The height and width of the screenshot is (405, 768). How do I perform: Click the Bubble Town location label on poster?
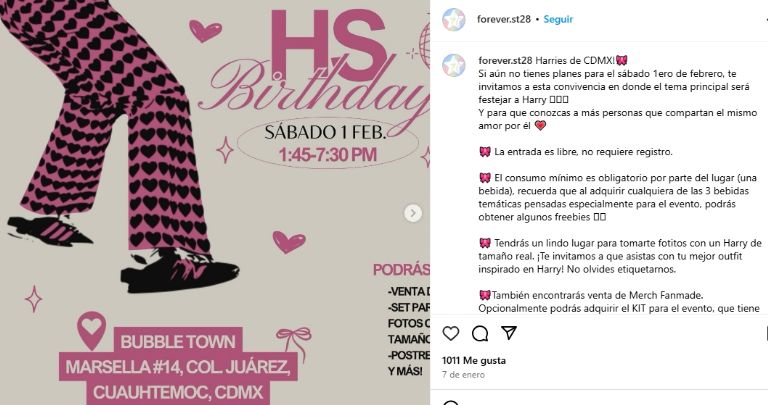point(178,341)
